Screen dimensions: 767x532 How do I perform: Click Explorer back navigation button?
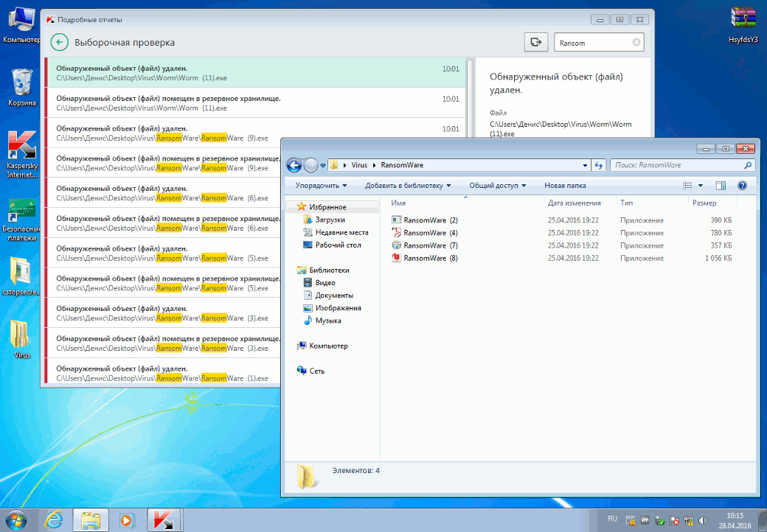point(294,165)
